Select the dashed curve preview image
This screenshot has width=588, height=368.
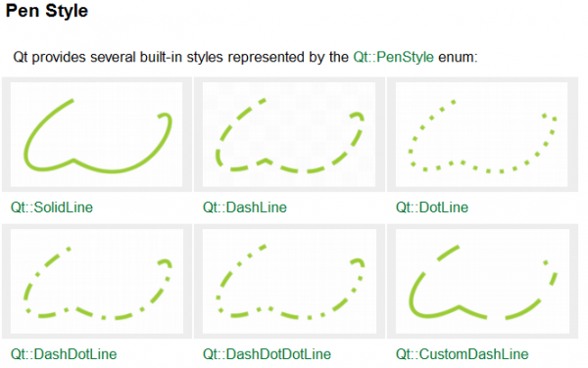(289, 135)
